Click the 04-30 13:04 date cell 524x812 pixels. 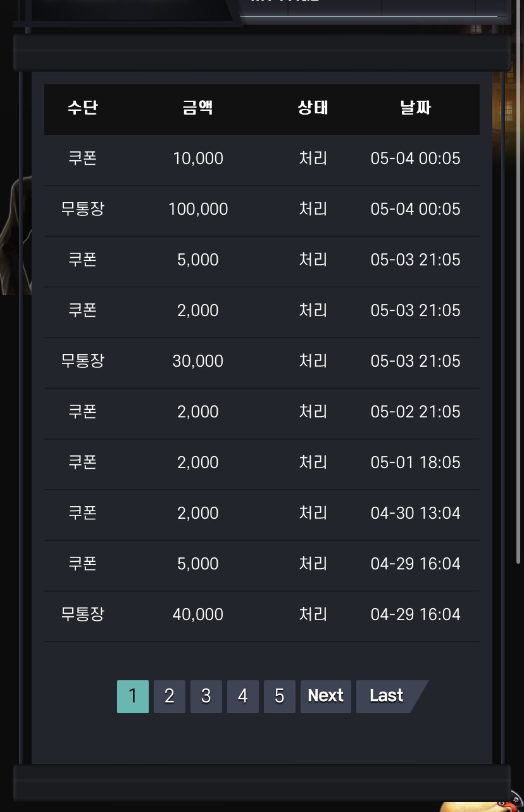(x=416, y=513)
